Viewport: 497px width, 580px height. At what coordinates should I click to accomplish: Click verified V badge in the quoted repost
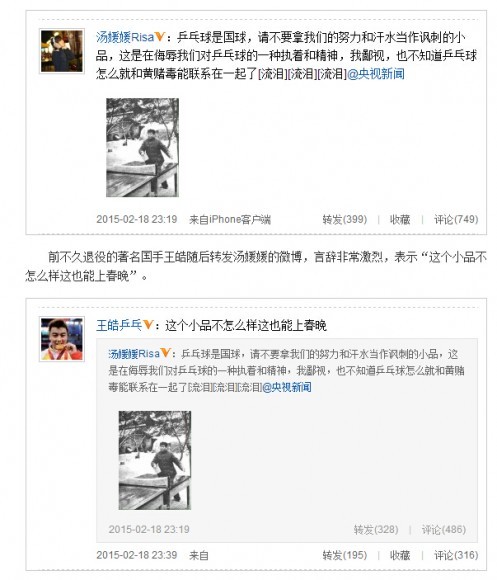(x=165, y=353)
